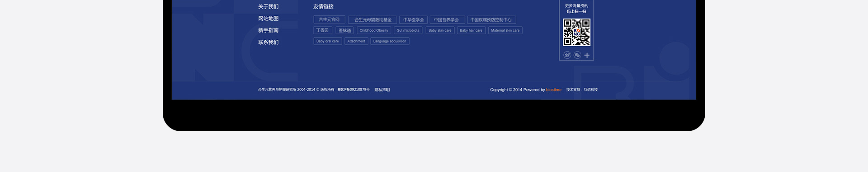Viewport: 868px width, 172px height.
Task: Visit the 中华医学会 link
Action: (x=413, y=19)
